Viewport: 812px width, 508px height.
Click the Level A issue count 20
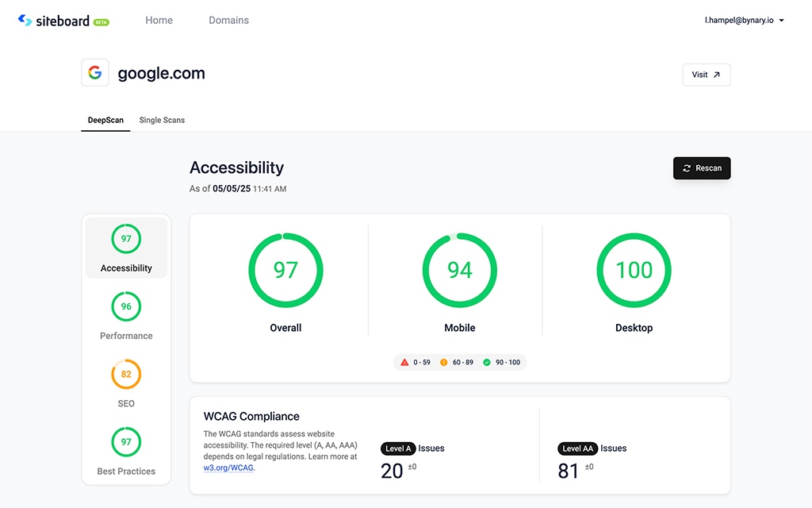[x=392, y=471]
